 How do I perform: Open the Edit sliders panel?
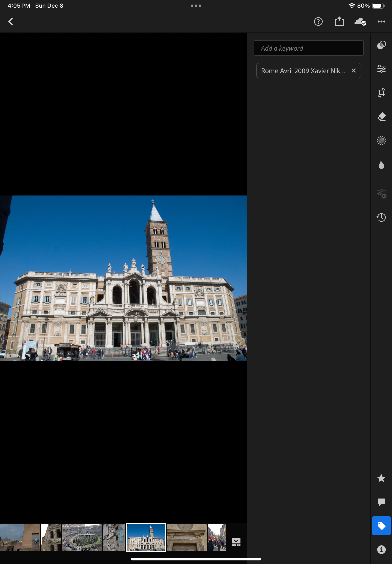click(381, 69)
